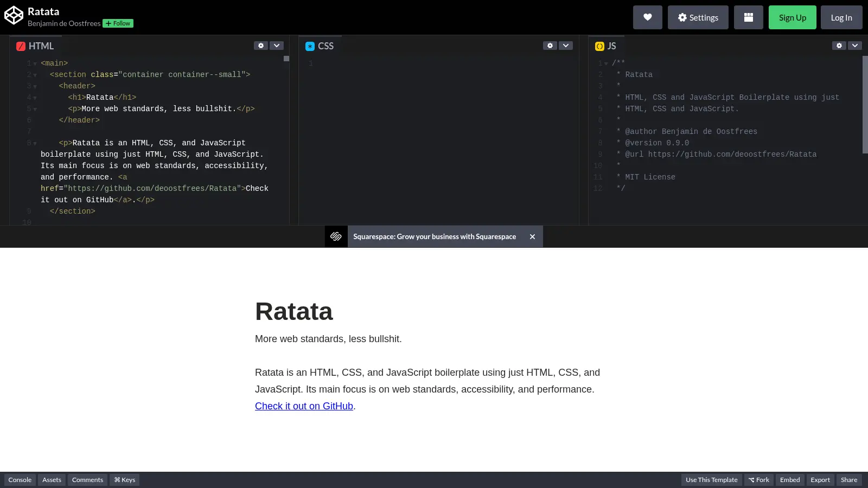Click the Log In button
This screenshot has width=868, height=488.
click(x=841, y=17)
